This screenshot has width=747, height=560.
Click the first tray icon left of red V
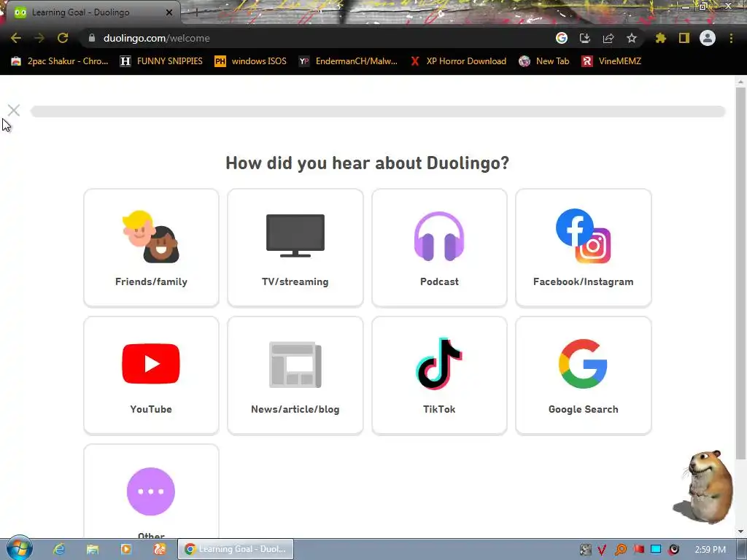[586, 550]
